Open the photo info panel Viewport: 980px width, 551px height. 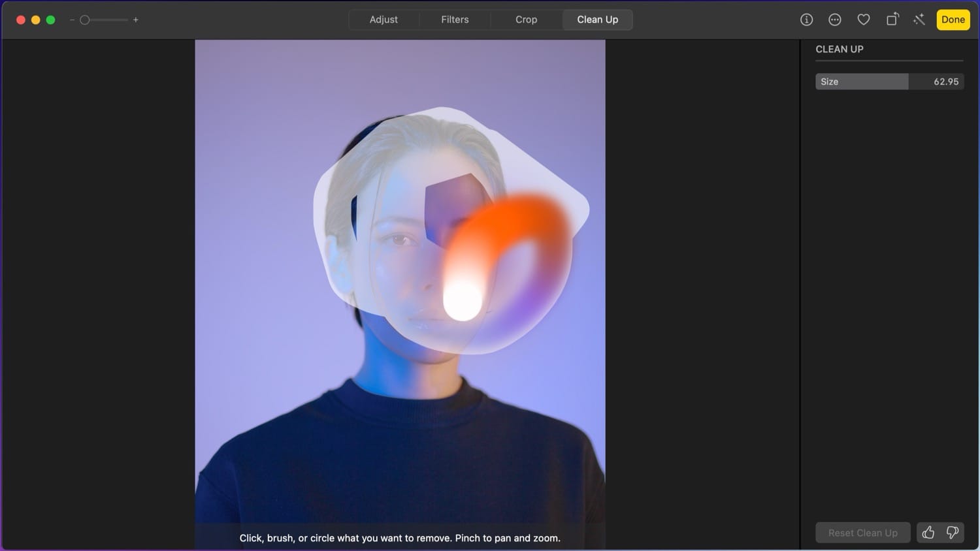click(x=806, y=20)
